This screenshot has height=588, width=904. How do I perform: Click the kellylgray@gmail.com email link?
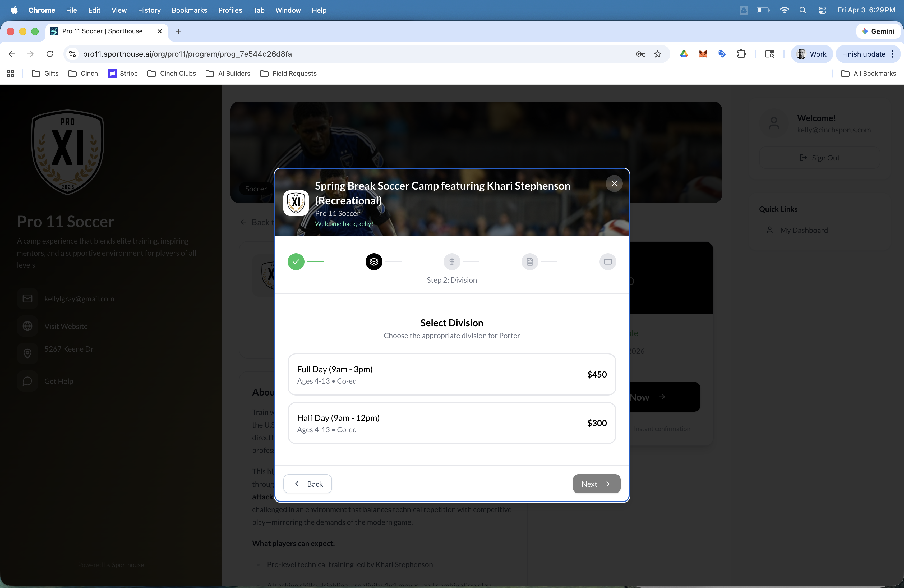coord(79,298)
